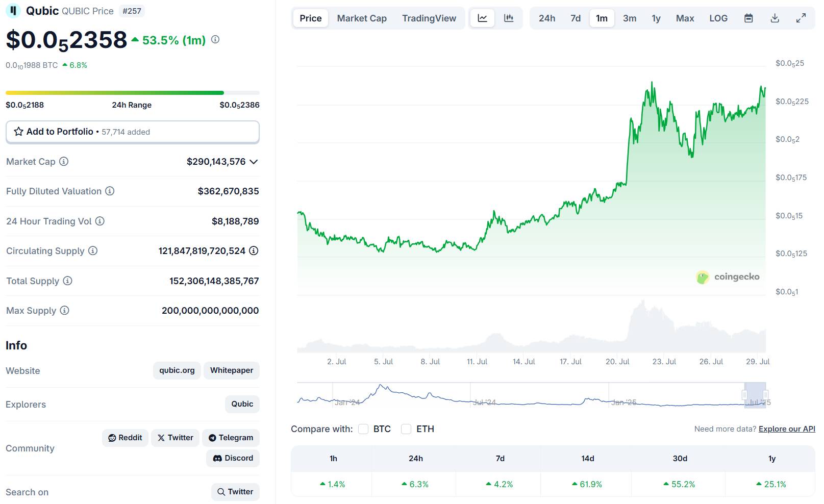Click the $290,143,576 market cap value
This screenshot has height=504, width=824.
[x=216, y=162]
